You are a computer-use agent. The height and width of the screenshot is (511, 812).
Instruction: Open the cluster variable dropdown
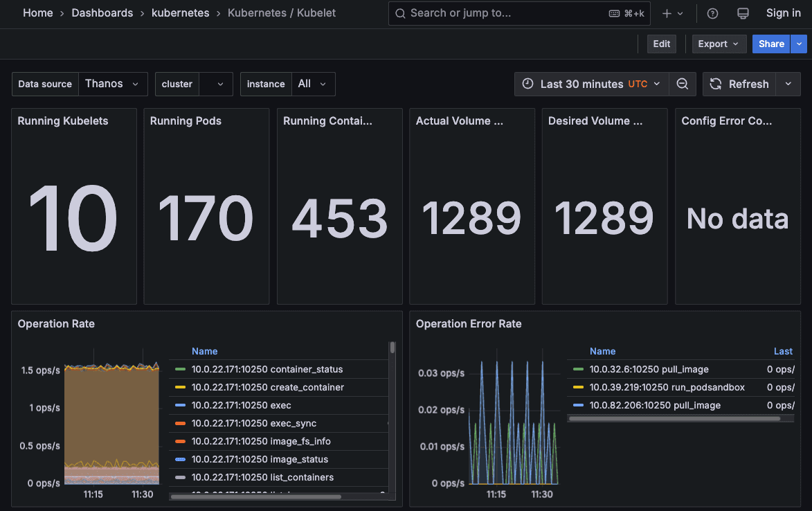[216, 84]
